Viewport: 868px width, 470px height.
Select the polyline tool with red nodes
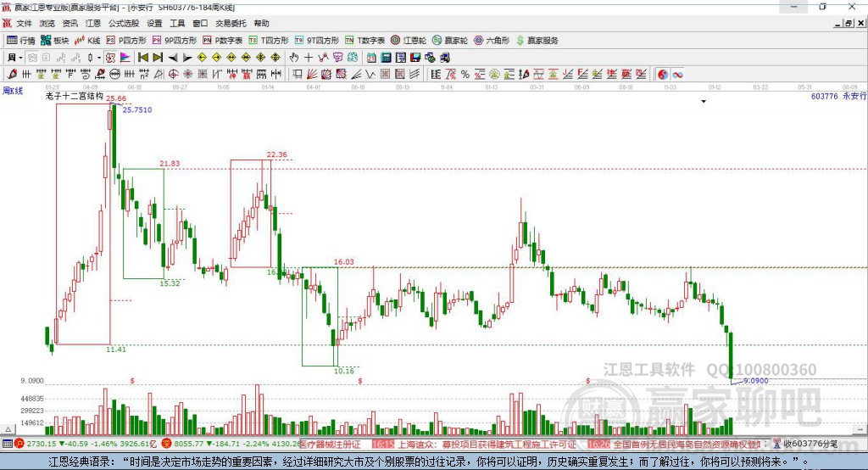(323, 57)
